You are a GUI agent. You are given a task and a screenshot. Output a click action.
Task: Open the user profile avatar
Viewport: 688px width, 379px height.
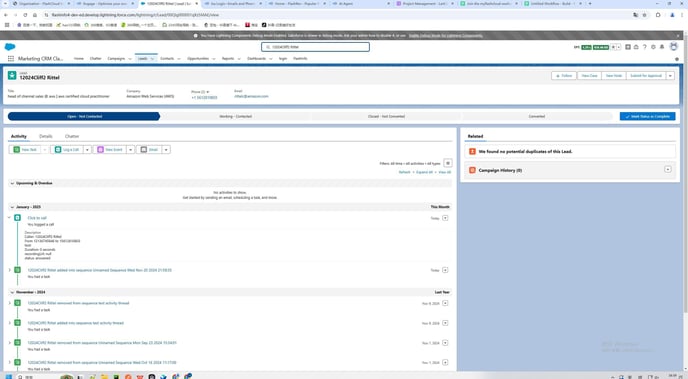click(674, 46)
